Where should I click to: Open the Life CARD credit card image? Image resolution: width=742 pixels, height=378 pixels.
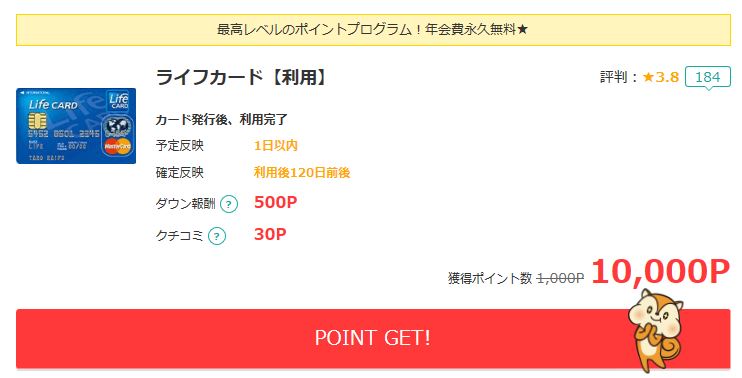[76, 126]
